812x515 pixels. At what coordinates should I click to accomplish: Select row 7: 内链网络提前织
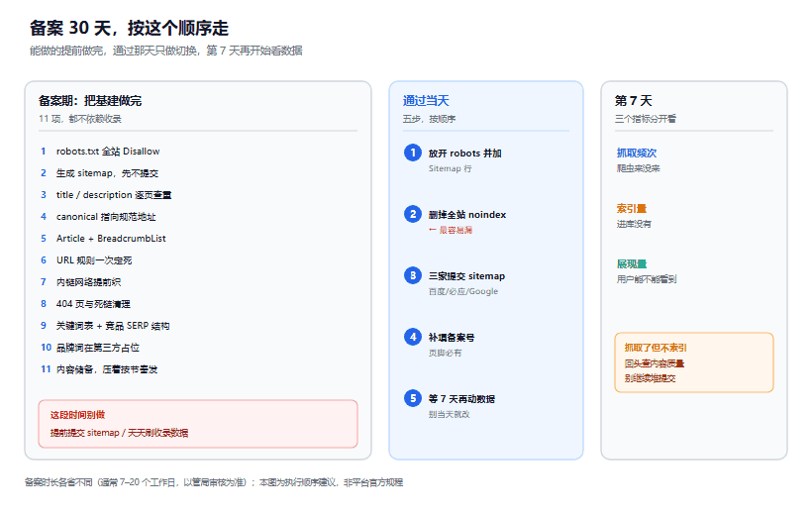click(80, 282)
